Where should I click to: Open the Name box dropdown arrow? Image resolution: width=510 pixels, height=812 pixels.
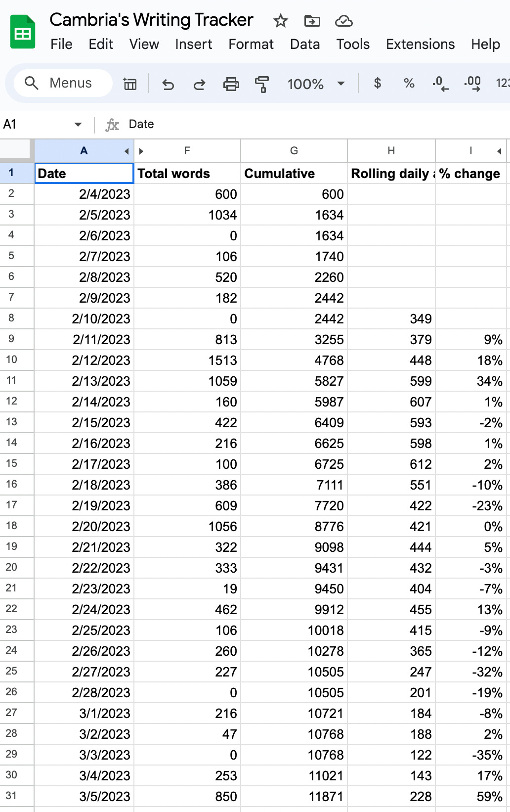pos(78,124)
